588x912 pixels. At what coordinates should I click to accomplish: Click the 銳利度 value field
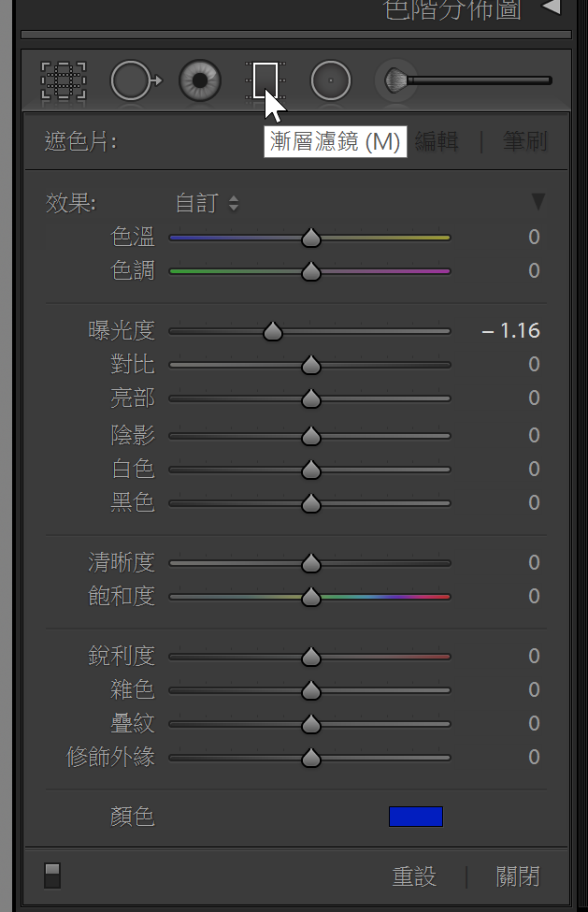pyautogui.click(x=534, y=657)
